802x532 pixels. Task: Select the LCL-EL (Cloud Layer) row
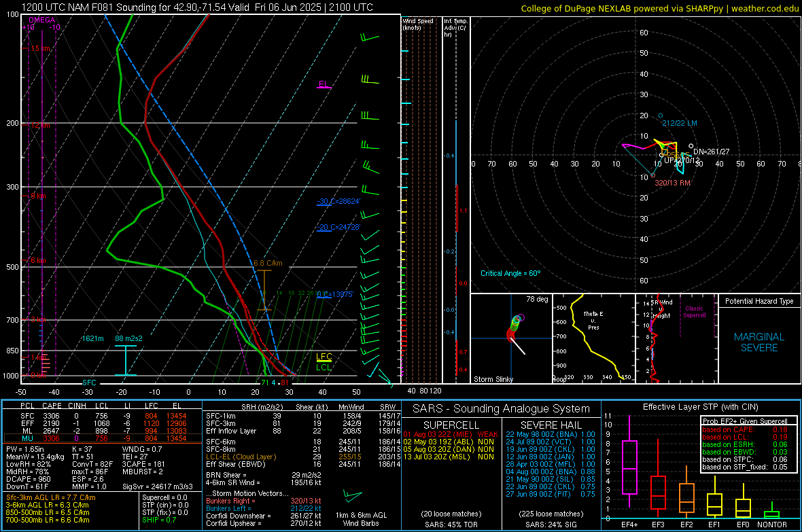click(x=303, y=457)
